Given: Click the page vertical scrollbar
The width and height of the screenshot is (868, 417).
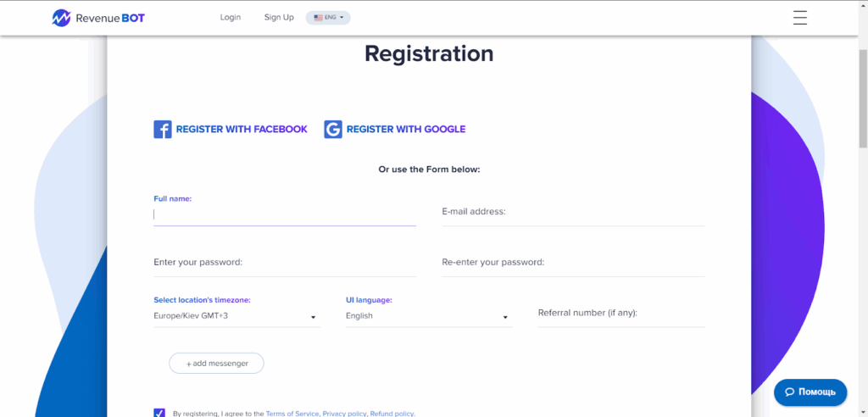Looking at the screenshot, I should point(863,93).
